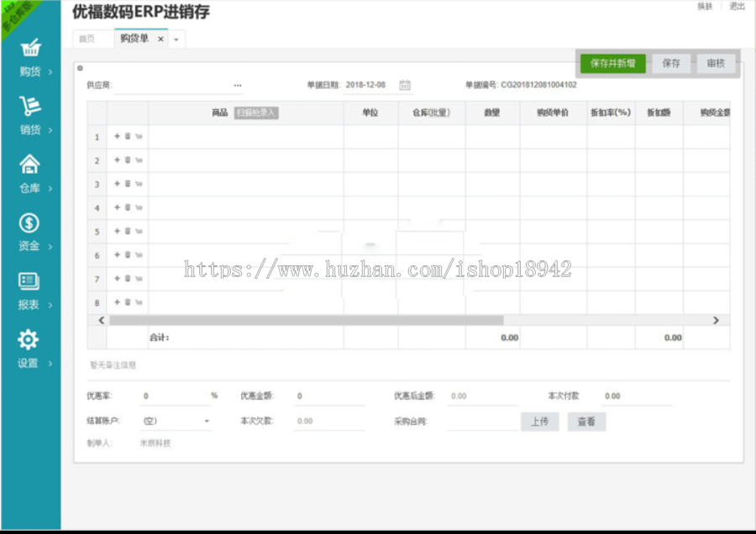Expand the 报表 menu chevron

pyautogui.click(x=50, y=305)
